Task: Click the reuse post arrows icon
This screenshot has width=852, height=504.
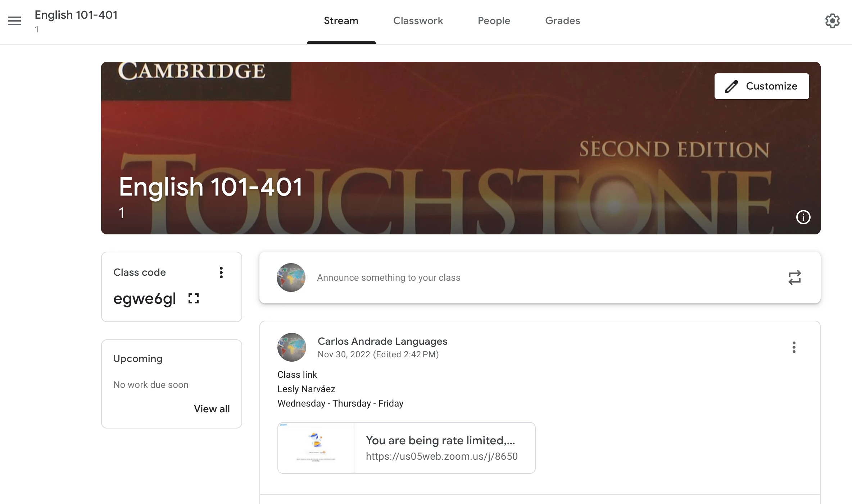Action: pos(794,278)
